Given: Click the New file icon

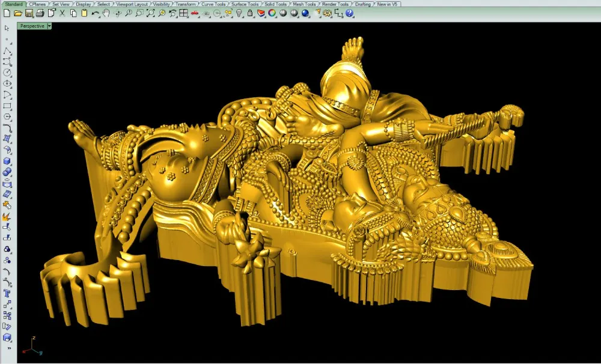Looking at the screenshot, I should pyautogui.click(x=7, y=13).
